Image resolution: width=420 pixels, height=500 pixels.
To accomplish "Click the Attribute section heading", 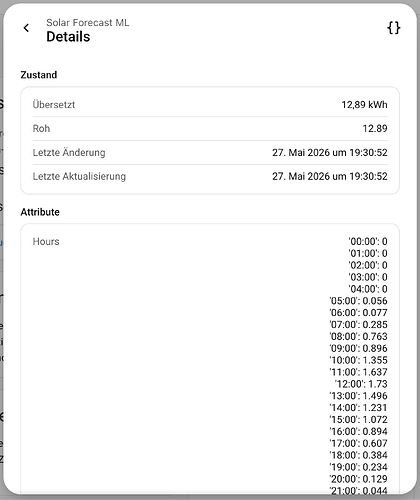I will coord(40,212).
